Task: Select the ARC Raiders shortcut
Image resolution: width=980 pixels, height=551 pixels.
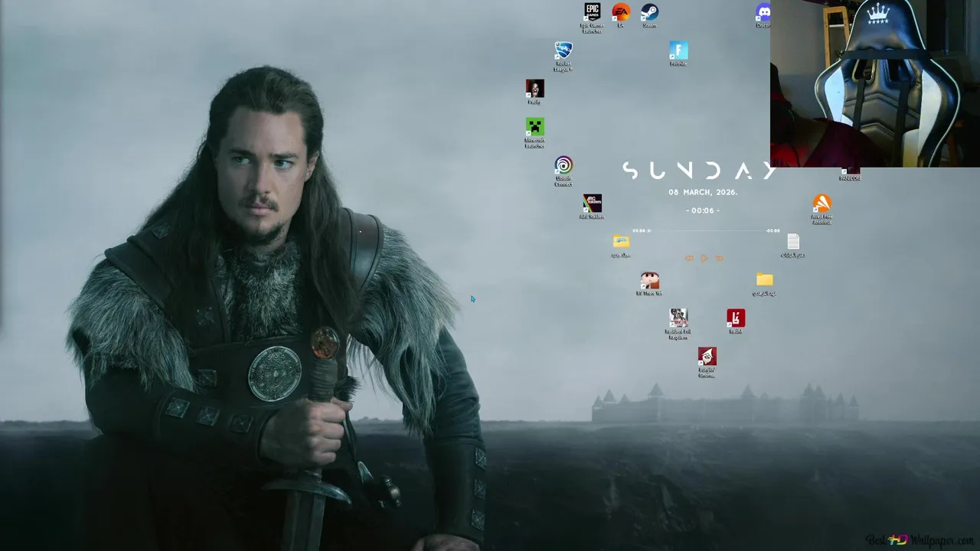Action: point(592,207)
